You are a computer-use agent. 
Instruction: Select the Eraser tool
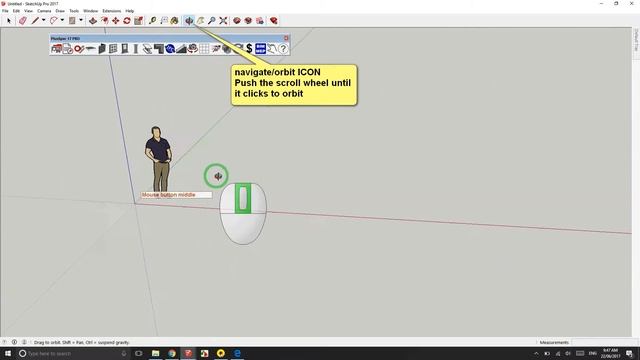pos(22,20)
